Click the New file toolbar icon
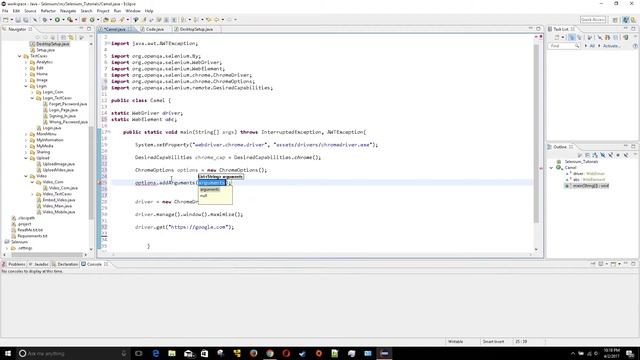 (x=6, y=20)
